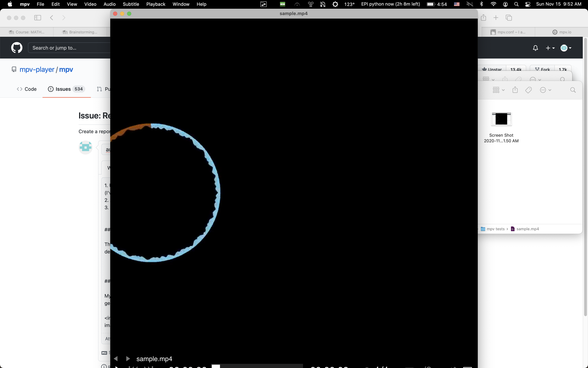The width and height of the screenshot is (588, 368).
Task: Change Finder view grouping icon
Action: click(x=496, y=90)
